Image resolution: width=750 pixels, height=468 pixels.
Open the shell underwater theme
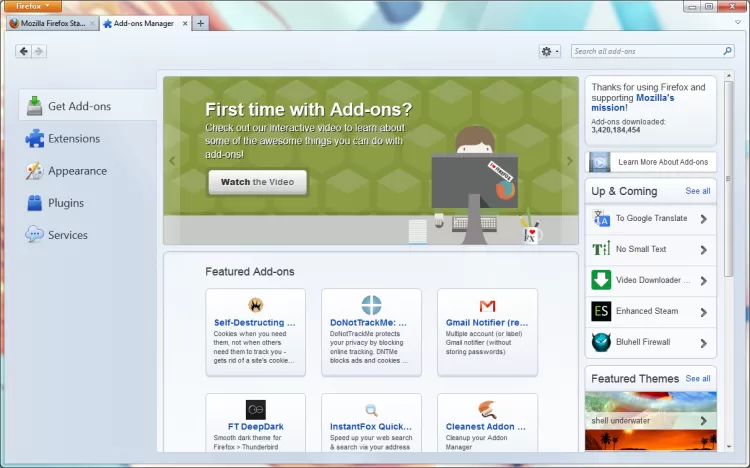pos(651,411)
